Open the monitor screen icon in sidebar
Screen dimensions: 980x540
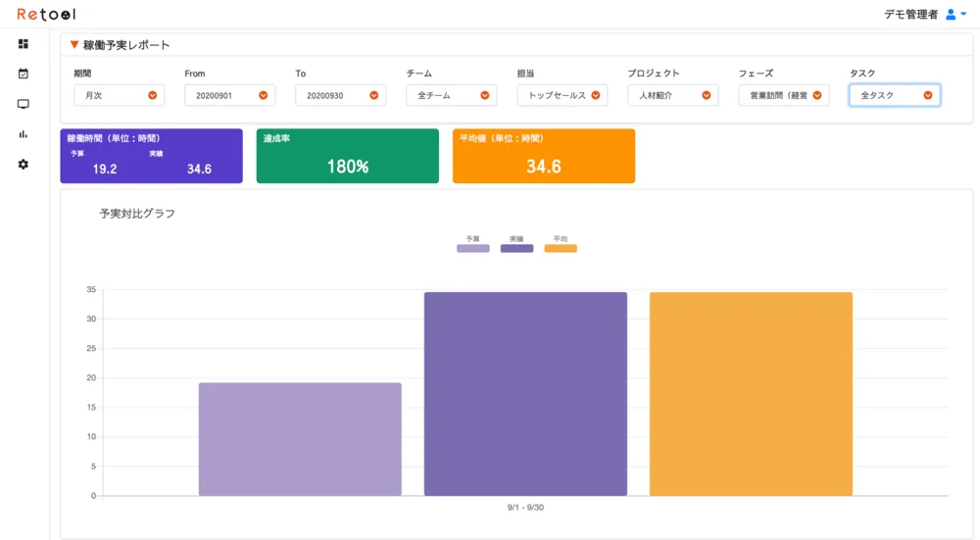[24, 104]
